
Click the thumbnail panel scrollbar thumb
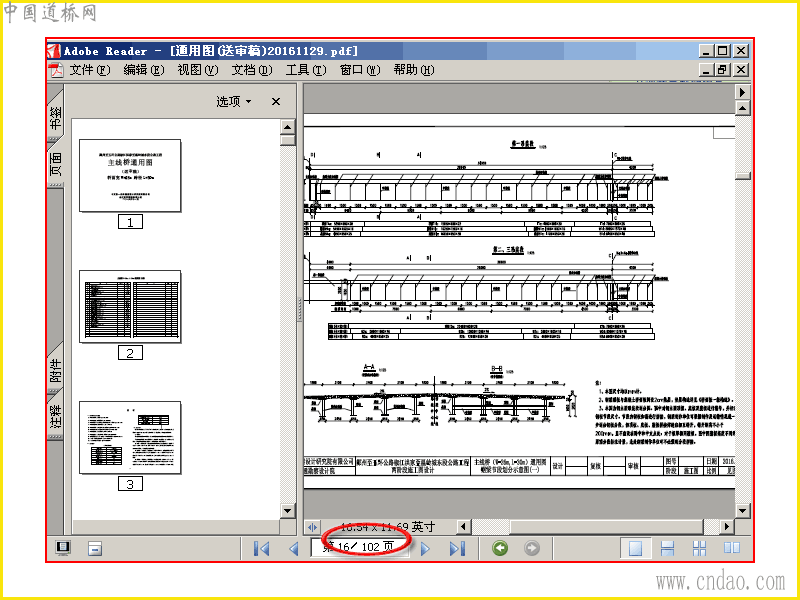pyautogui.click(x=288, y=140)
